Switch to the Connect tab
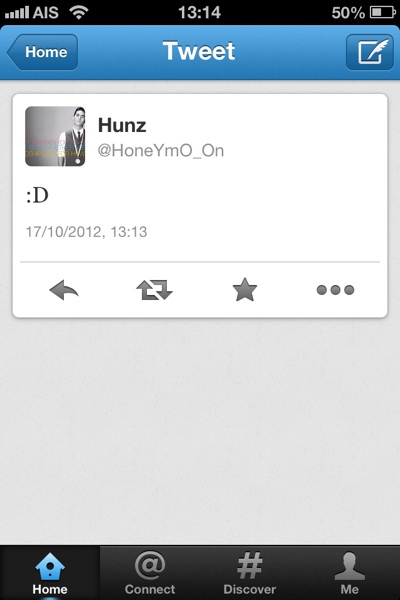Image resolution: width=400 pixels, height=600 pixels. (x=150, y=573)
